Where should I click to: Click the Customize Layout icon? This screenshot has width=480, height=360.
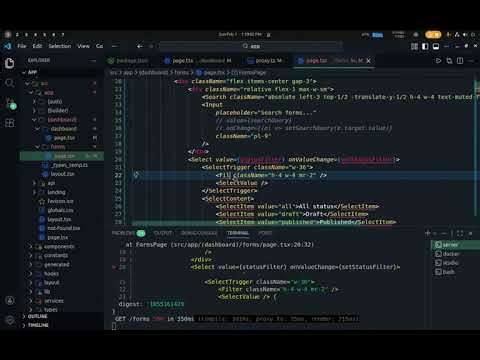point(414,46)
